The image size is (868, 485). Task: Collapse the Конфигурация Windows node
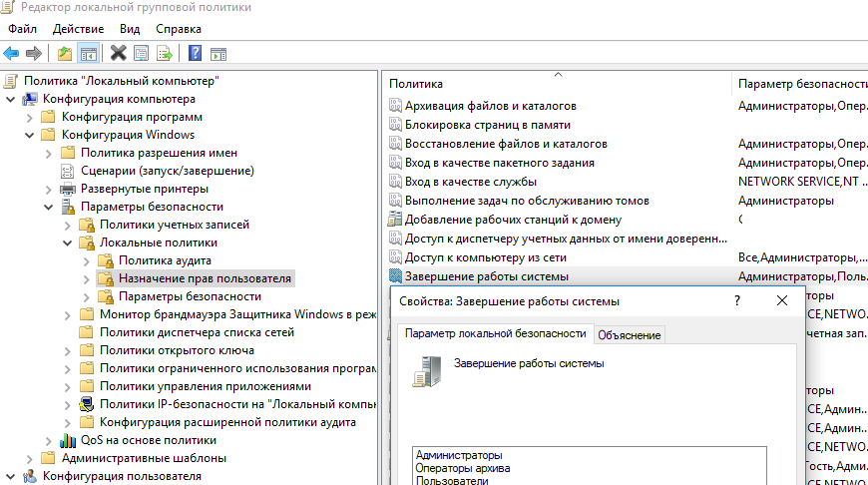click(29, 135)
